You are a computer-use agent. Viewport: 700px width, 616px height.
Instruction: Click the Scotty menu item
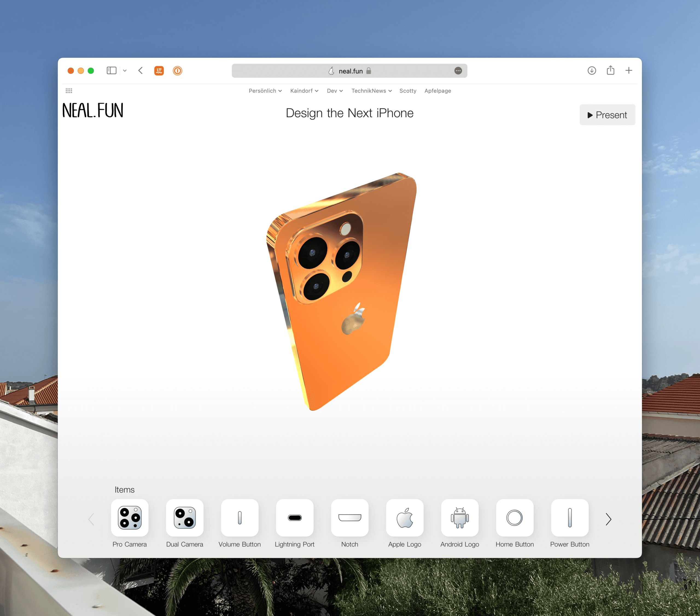(x=393, y=90)
